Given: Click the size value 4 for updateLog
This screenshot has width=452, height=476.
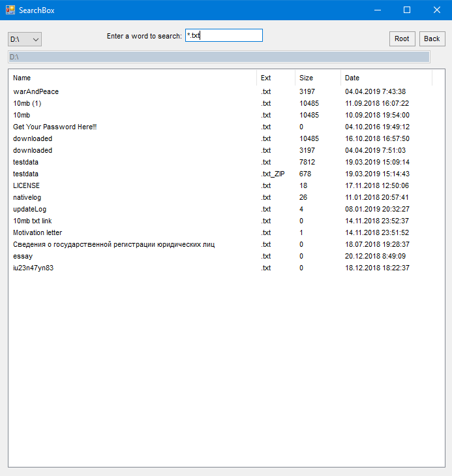Looking at the screenshot, I should click(x=301, y=209).
